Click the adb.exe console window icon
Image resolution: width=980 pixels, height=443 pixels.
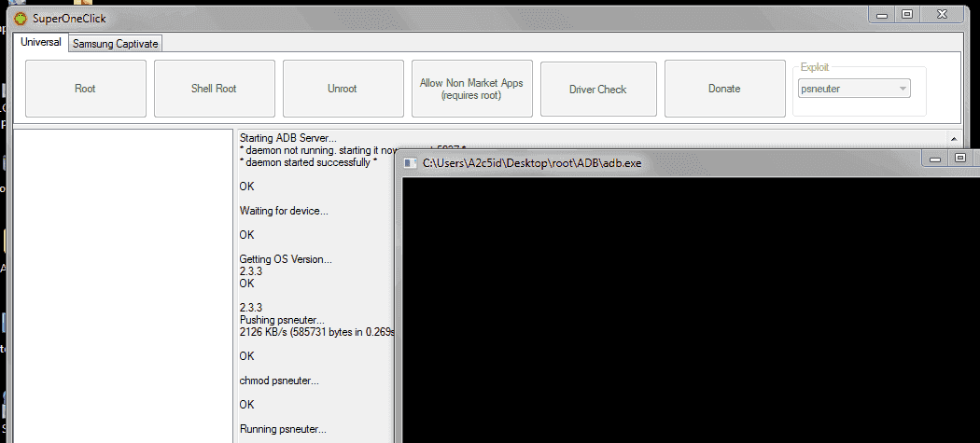click(x=410, y=163)
